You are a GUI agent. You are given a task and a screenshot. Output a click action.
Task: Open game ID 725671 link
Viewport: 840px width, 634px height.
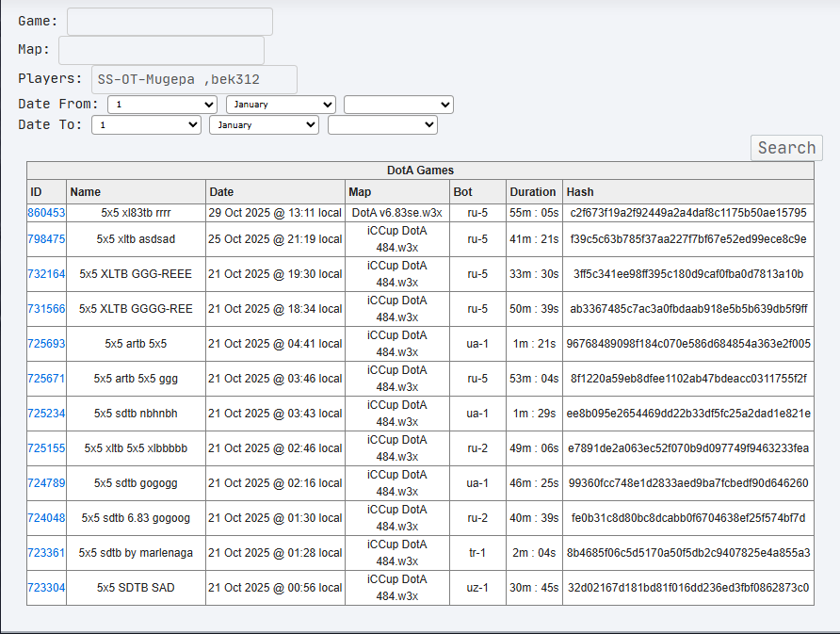46,379
